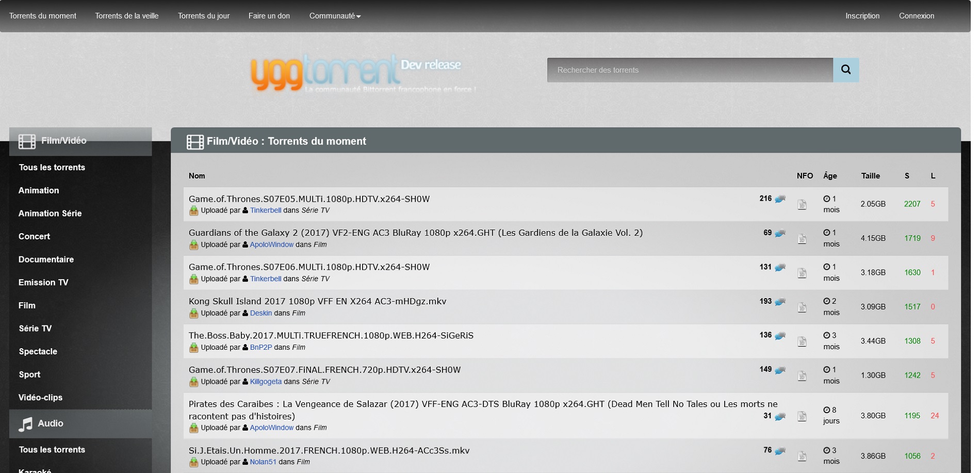980x473 pixels.
Task: Sort by Taille column header
Action: pyautogui.click(x=871, y=176)
